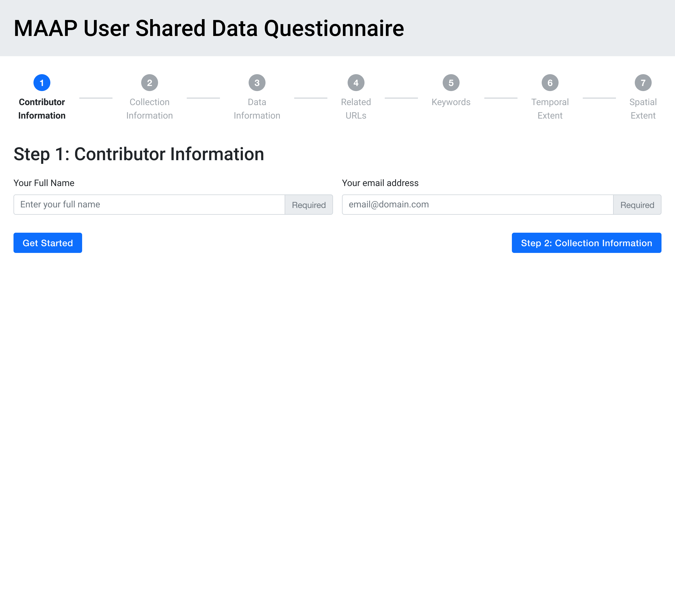The image size is (675, 616).
Task: Proceed to Step 2: Collection Information
Action: click(586, 243)
